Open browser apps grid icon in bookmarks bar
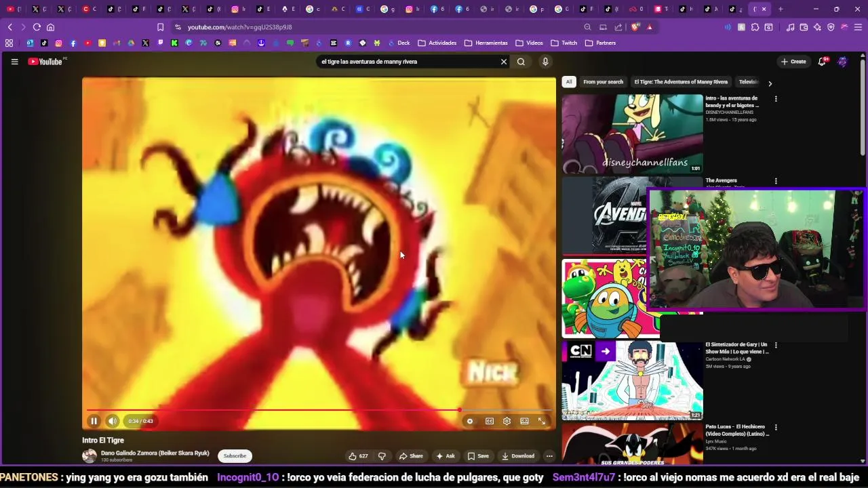 point(9,43)
